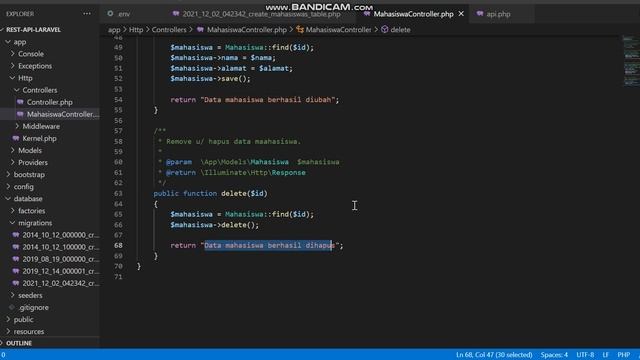This screenshot has width=640, height=360.
Task: Click PHP icon of 2021_12_02_042342 migration in explorer
Action: (16, 283)
